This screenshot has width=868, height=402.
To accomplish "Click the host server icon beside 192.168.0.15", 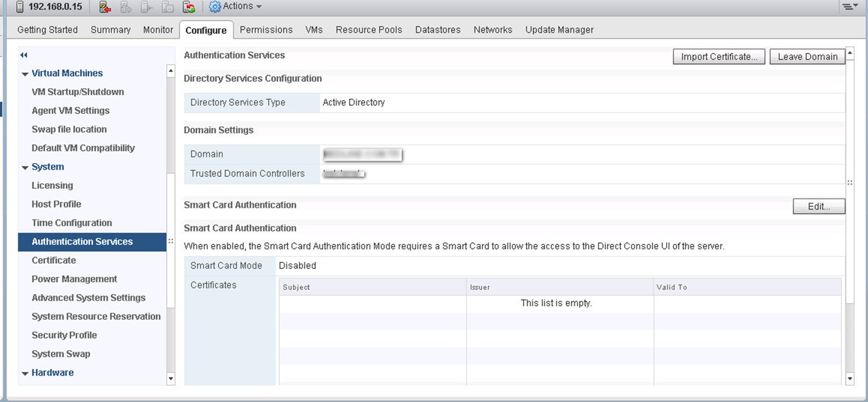I will click(x=20, y=7).
